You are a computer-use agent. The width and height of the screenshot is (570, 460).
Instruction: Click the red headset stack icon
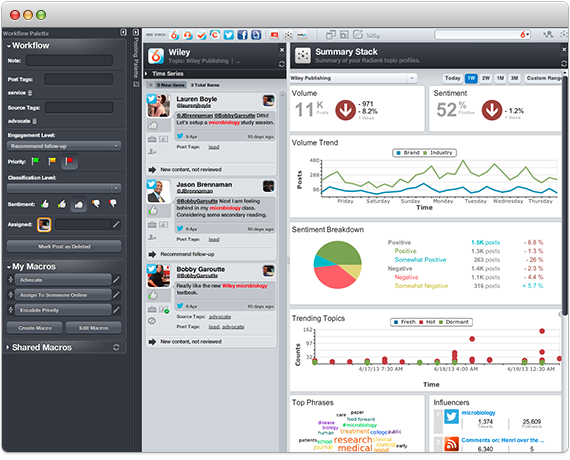pyautogui.click(x=188, y=35)
